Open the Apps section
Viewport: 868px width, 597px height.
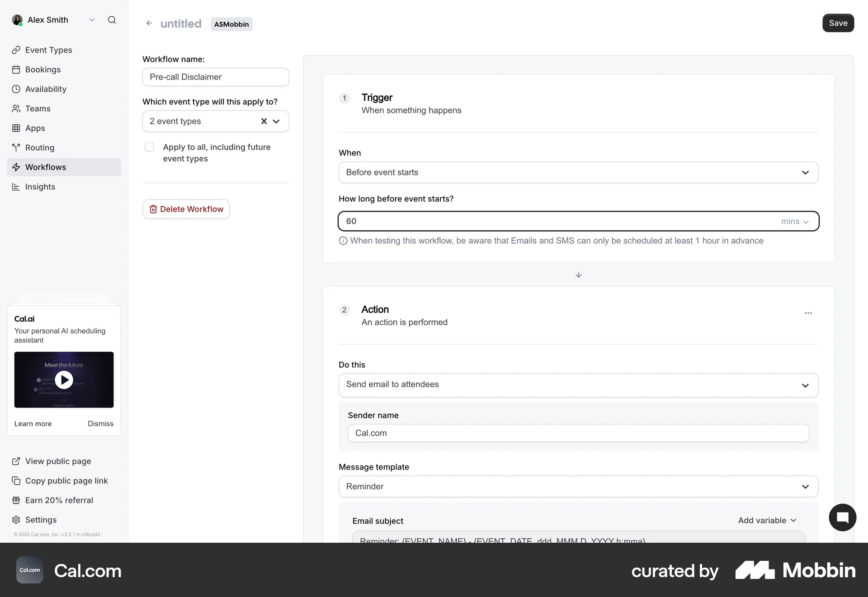(35, 128)
